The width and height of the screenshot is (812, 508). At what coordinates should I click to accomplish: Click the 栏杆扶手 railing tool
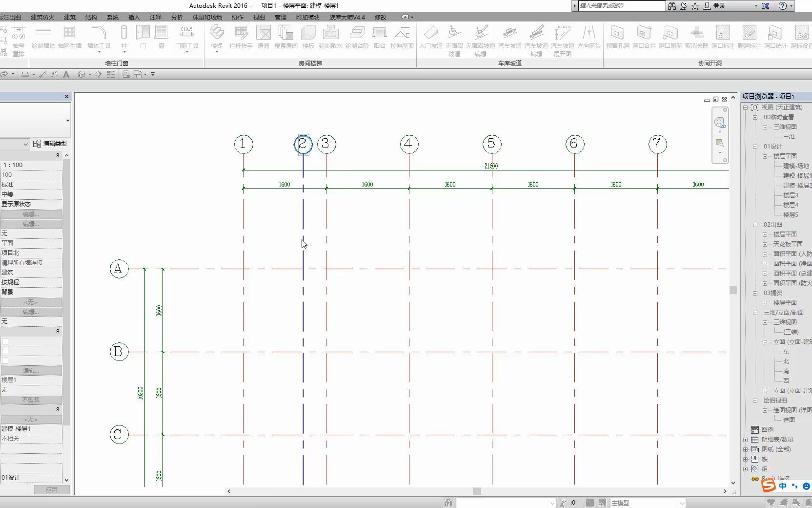[x=241, y=37]
